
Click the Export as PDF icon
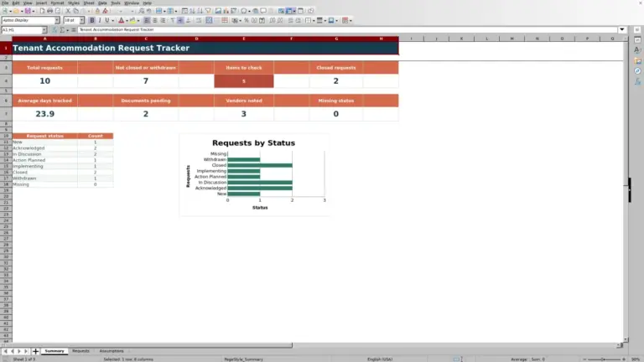tap(42, 11)
